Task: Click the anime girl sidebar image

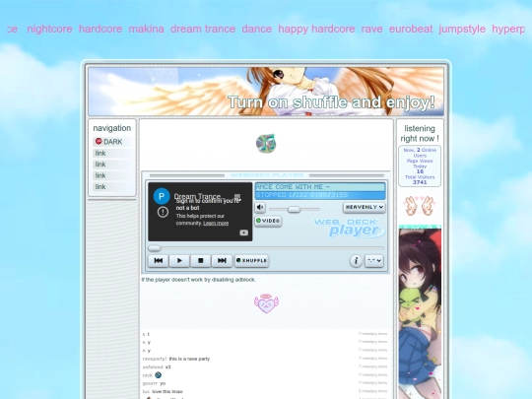Action: (420, 312)
